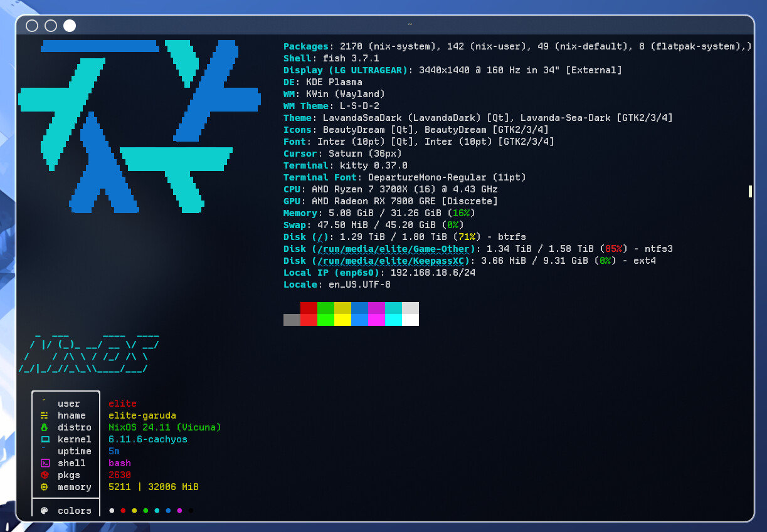Click the '3440x1440 @ 160 Hz' display text
The width and height of the screenshot is (767, 532).
470,70
